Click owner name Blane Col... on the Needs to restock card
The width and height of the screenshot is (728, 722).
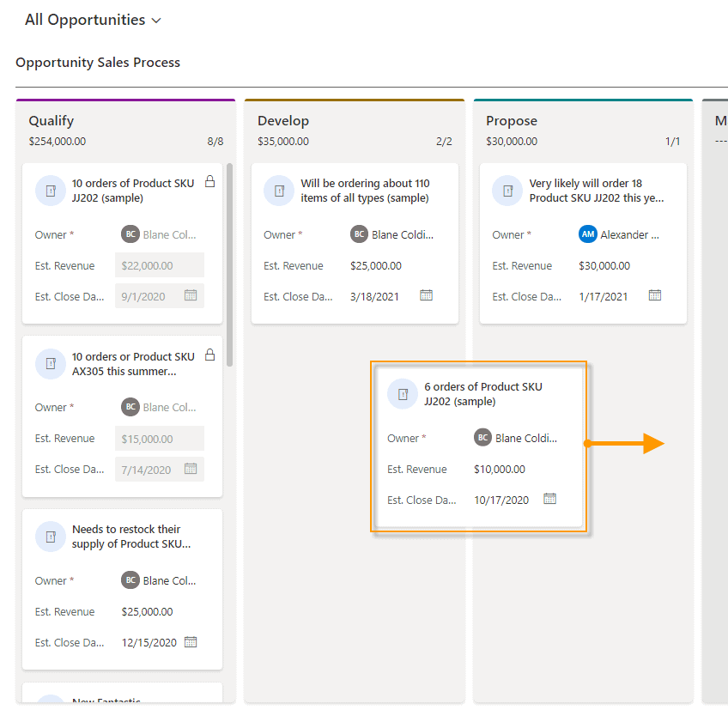point(169,580)
